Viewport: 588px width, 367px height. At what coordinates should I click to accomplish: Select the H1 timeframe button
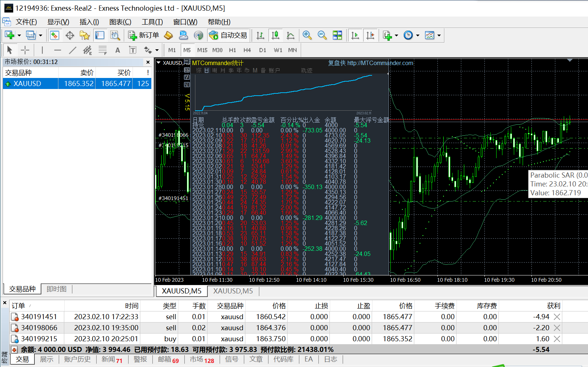click(x=232, y=50)
